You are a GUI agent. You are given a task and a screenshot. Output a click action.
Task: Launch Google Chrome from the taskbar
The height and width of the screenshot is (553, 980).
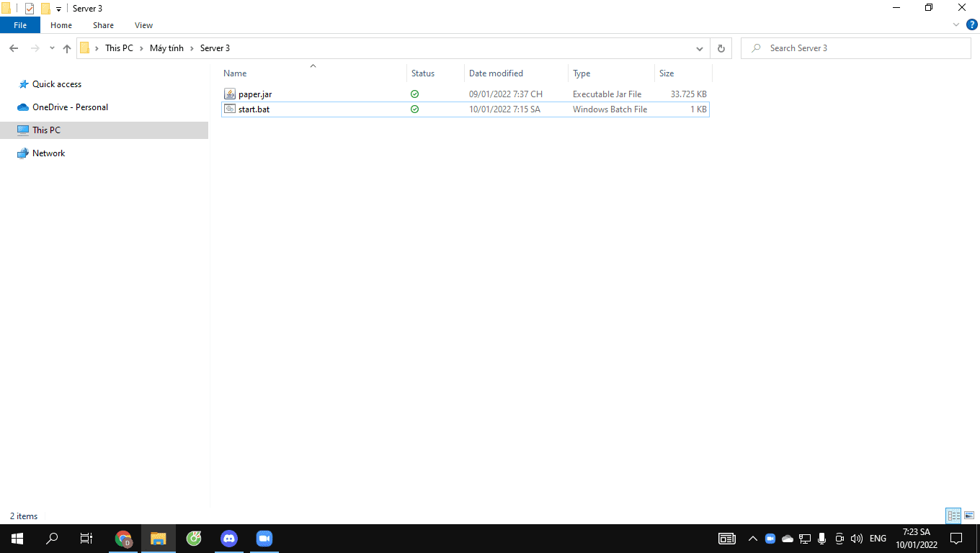(122, 538)
